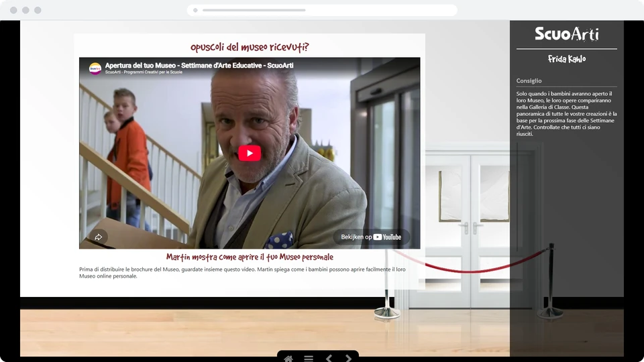Click the browser address bar
This screenshot has width=644, height=362.
tap(322, 10)
